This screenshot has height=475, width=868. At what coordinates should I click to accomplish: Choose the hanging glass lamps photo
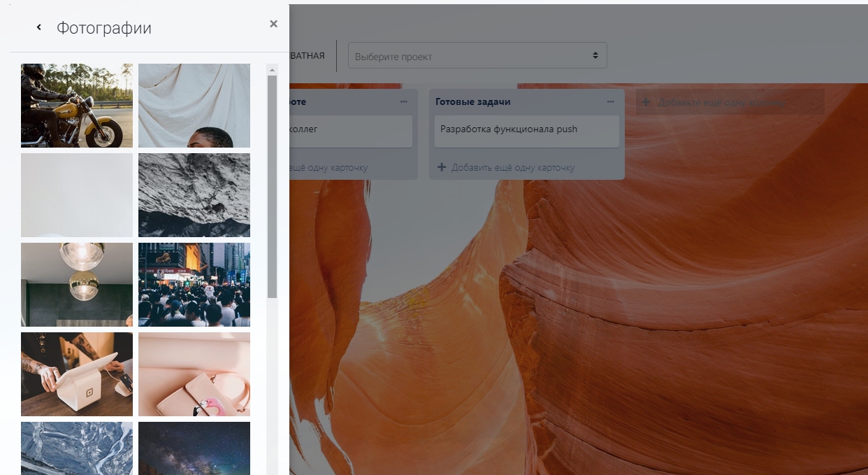pyautogui.click(x=77, y=285)
